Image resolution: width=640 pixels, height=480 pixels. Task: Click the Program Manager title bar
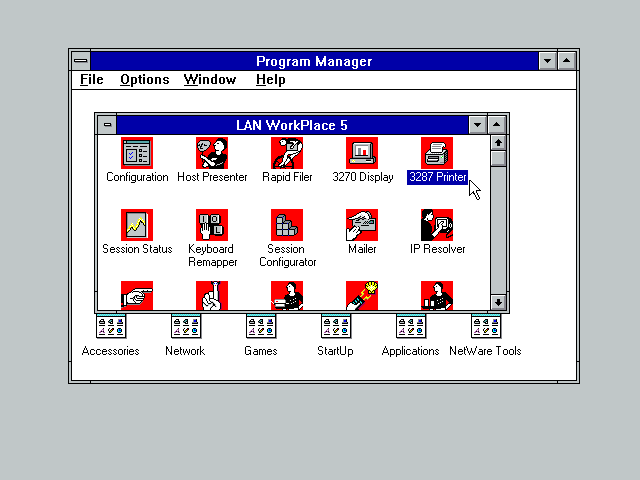coord(314,61)
